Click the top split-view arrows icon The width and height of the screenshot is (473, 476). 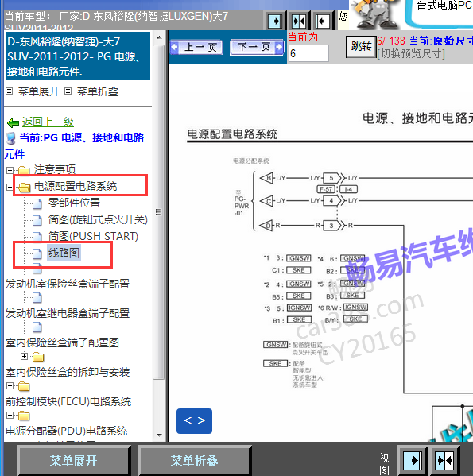[x=299, y=21]
